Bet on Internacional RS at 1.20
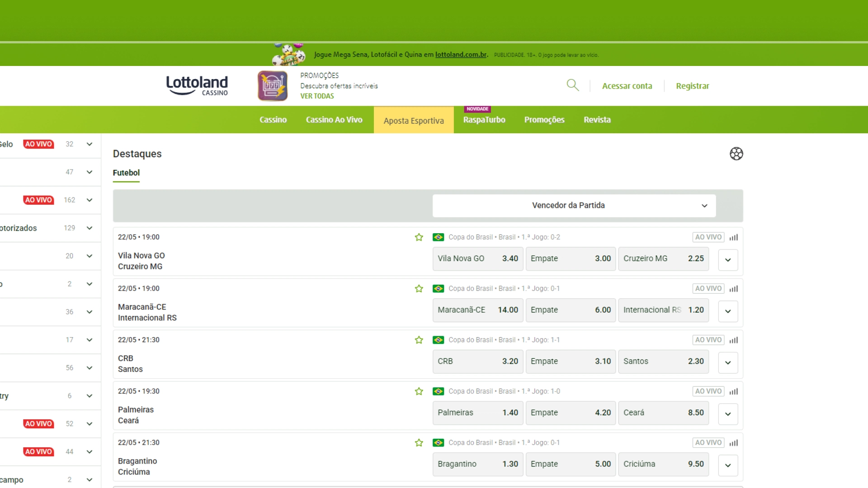The image size is (868, 488). 663,310
